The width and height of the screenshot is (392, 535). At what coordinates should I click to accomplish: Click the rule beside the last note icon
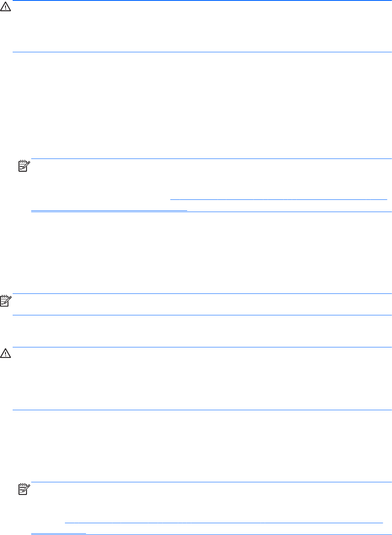click(211, 482)
